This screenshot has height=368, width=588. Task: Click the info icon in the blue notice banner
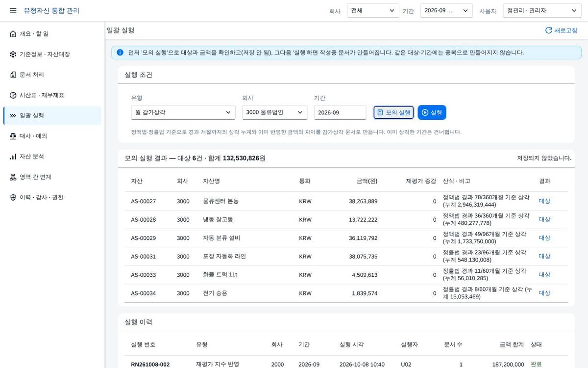tap(120, 53)
